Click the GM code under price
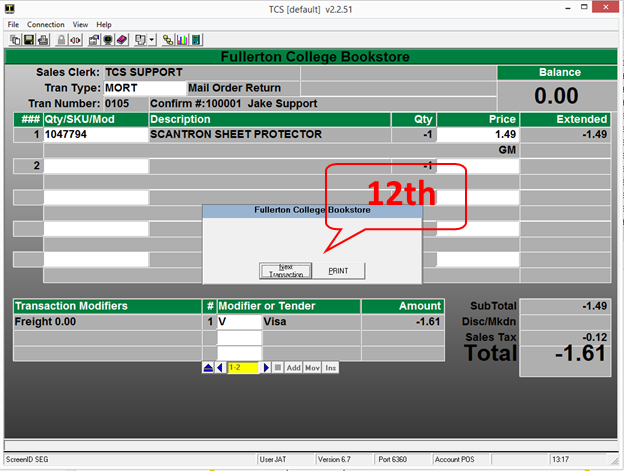The width and height of the screenshot is (624, 472). 507,150
